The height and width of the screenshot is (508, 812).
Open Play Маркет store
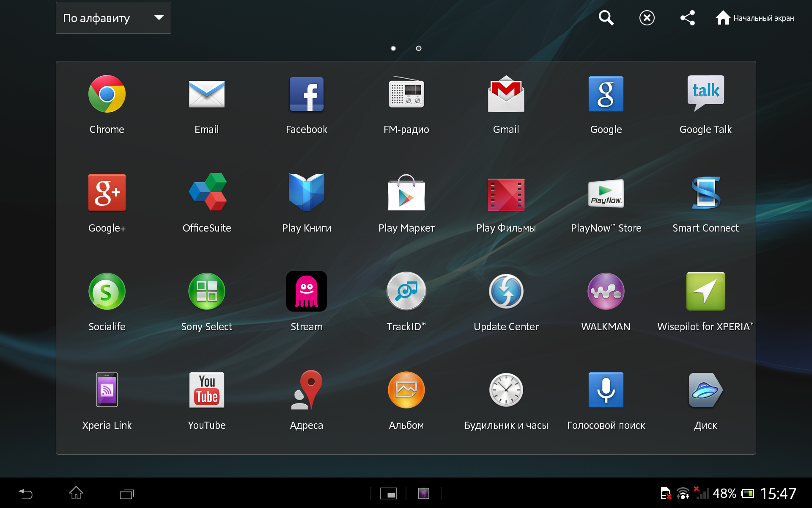coord(406,192)
